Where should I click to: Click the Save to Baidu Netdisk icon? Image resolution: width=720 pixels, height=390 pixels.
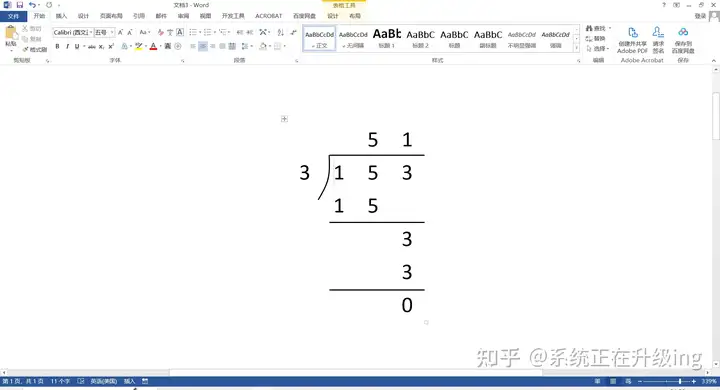point(683,40)
